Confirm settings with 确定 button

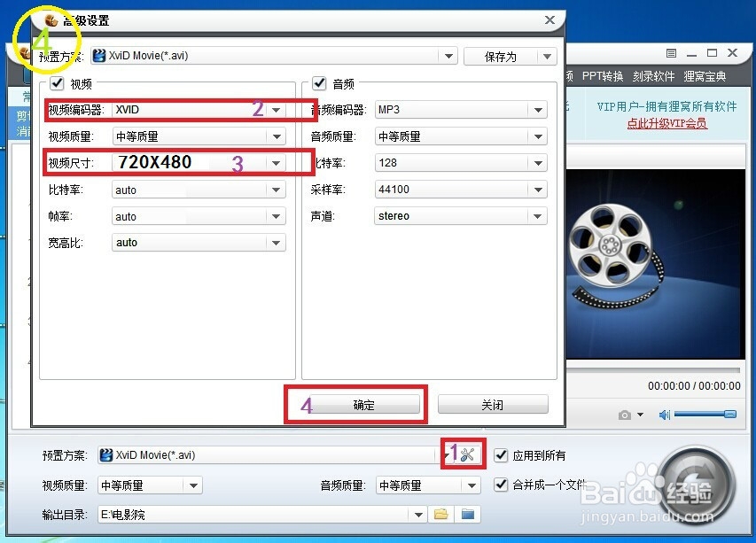coord(363,405)
